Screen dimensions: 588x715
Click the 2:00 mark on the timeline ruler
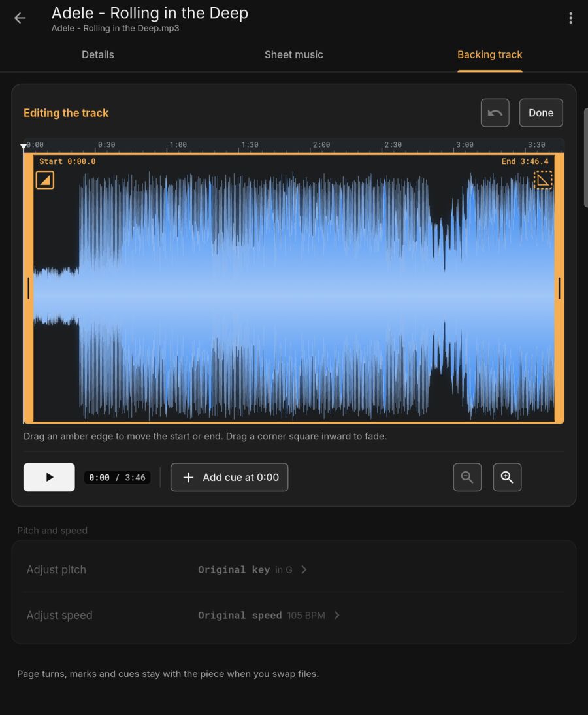point(321,145)
